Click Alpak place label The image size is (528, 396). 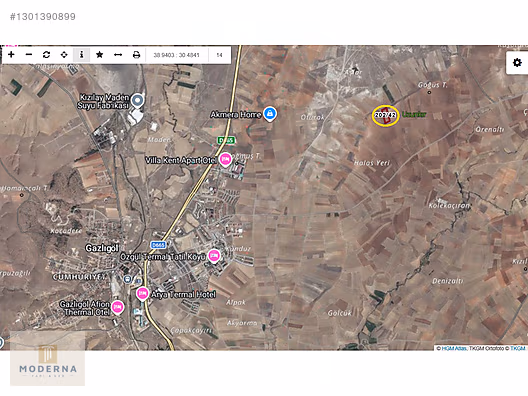point(236,302)
